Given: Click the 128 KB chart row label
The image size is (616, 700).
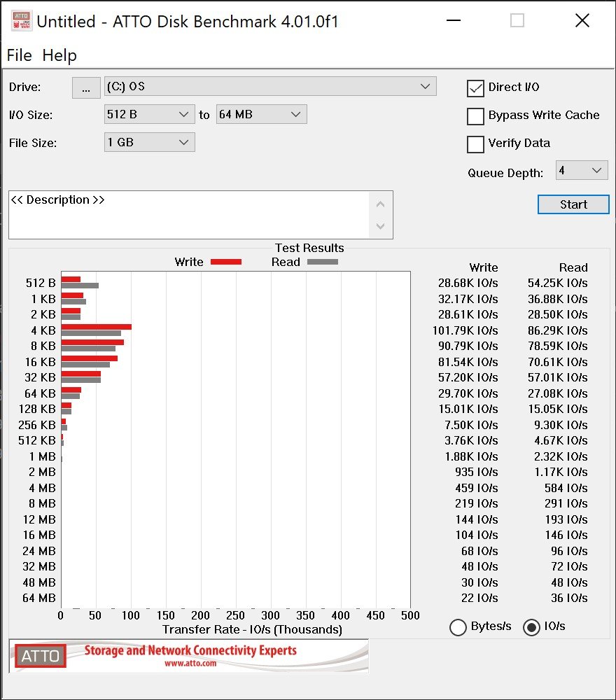Looking at the screenshot, I should click(x=37, y=409).
